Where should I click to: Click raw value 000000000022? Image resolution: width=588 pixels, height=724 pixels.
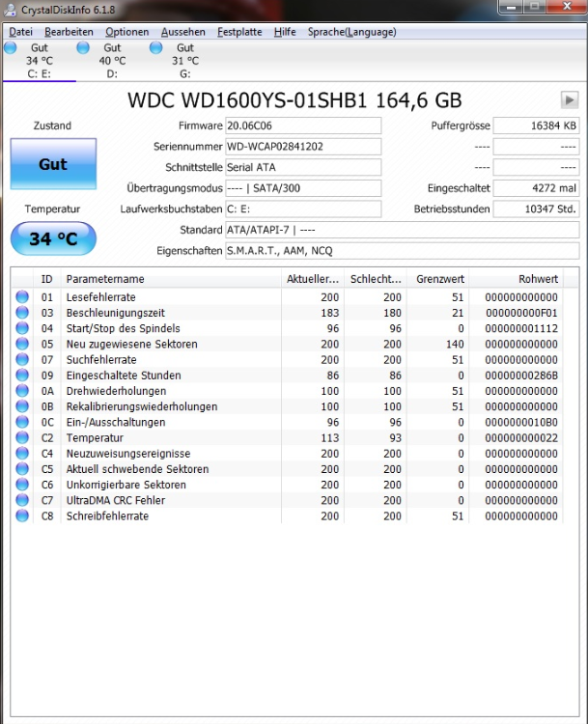(x=521, y=437)
